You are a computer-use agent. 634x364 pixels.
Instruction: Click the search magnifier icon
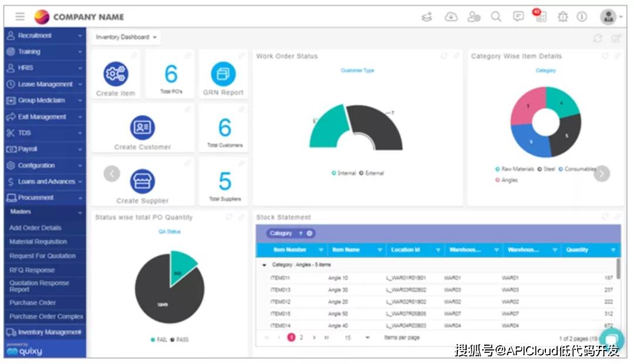tap(496, 16)
